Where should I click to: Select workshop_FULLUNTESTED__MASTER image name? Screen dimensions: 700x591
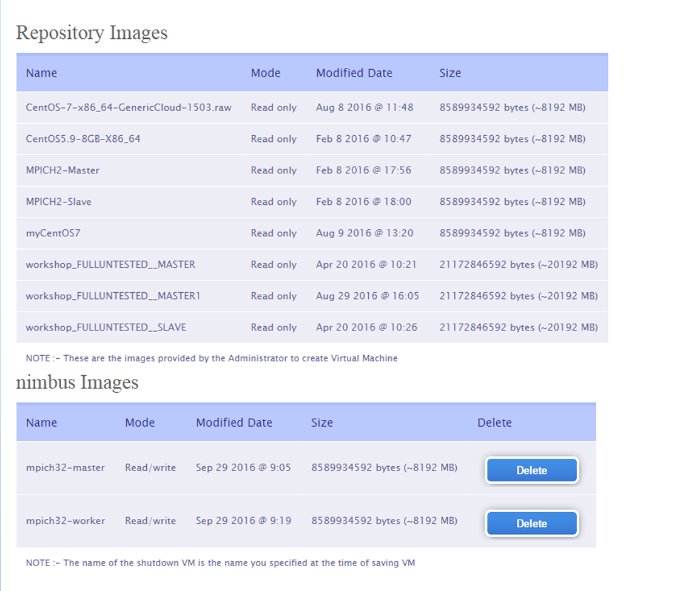tap(110, 265)
